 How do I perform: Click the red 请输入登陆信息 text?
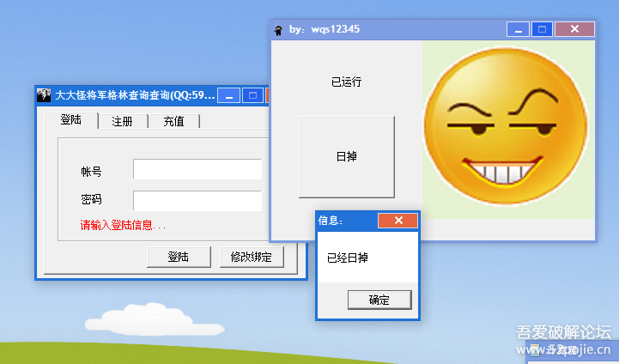tap(123, 226)
